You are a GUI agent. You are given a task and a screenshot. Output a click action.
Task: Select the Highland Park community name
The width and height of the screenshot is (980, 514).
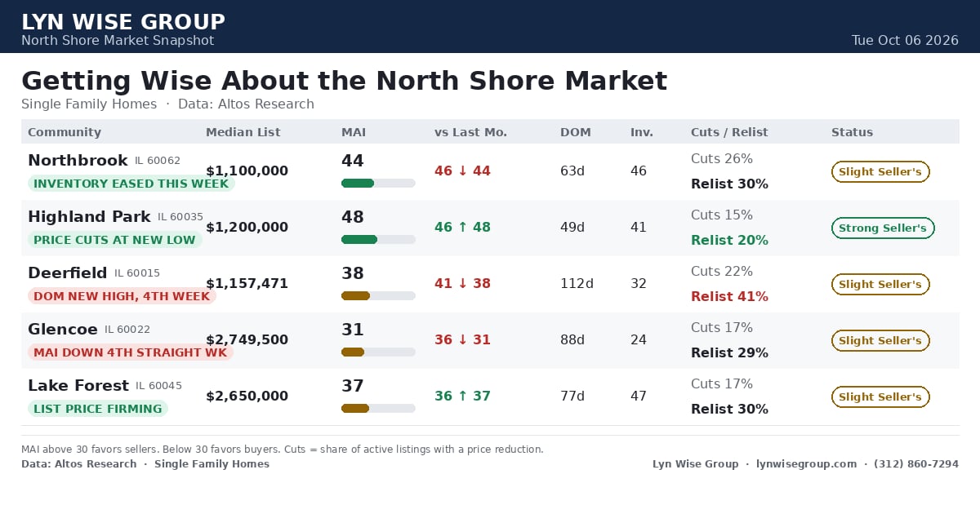click(89, 217)
